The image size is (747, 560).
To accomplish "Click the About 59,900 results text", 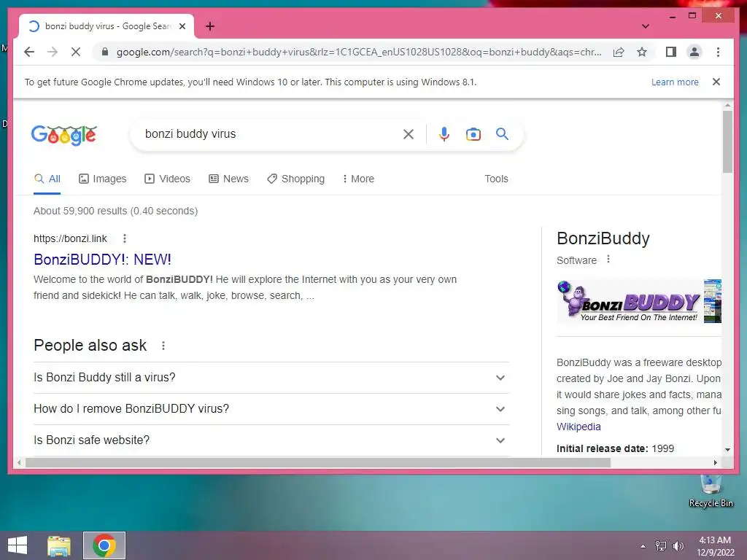I will pos(115,211).
